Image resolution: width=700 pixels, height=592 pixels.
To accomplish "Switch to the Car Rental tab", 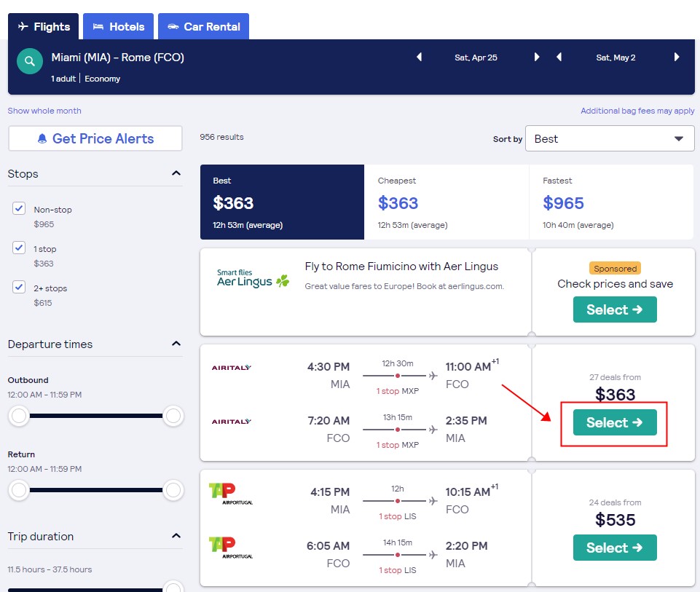I will pos(203,27).
